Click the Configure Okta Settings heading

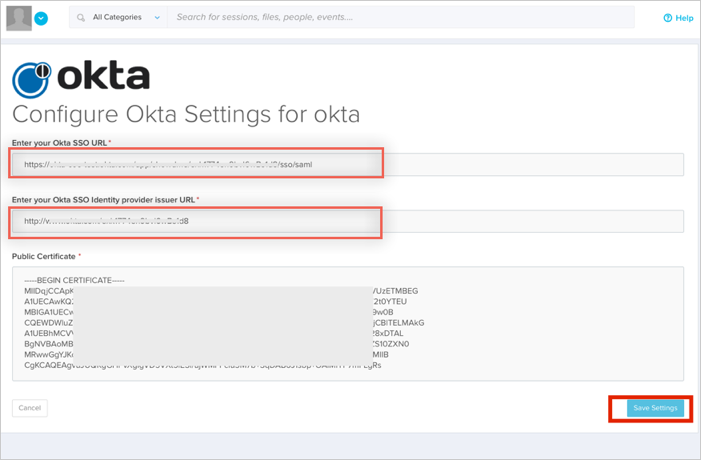click(185, 114)
